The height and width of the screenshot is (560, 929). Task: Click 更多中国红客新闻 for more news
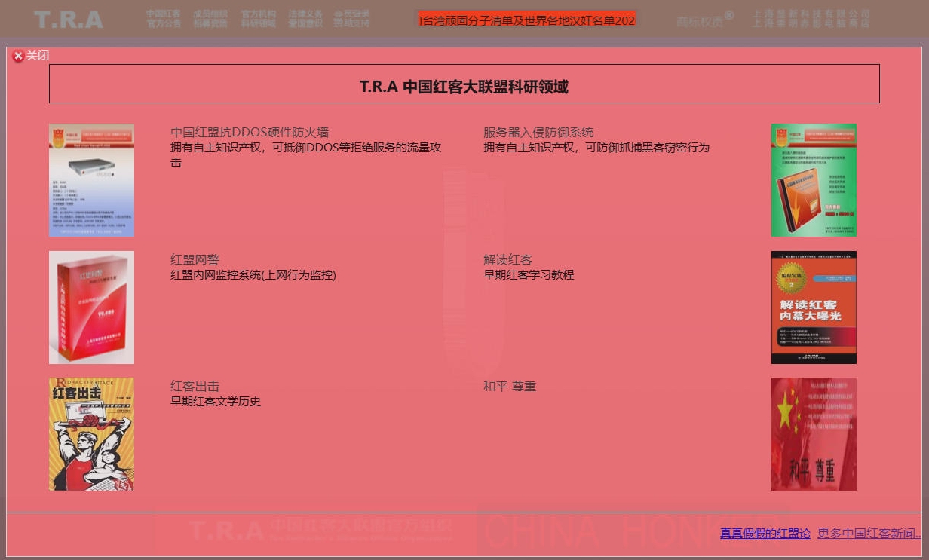[869, 534]
